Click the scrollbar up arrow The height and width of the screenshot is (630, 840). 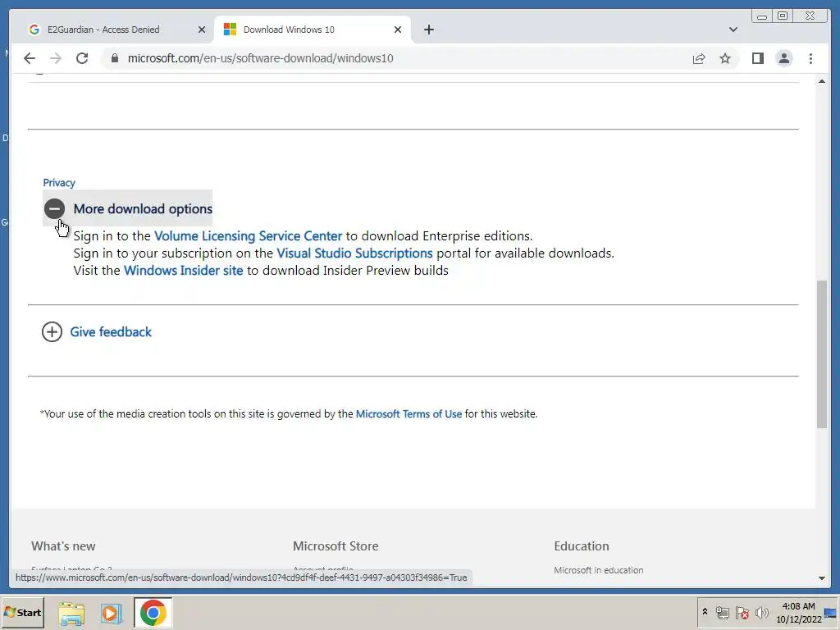pyautogui.click(x=822, y=81)
